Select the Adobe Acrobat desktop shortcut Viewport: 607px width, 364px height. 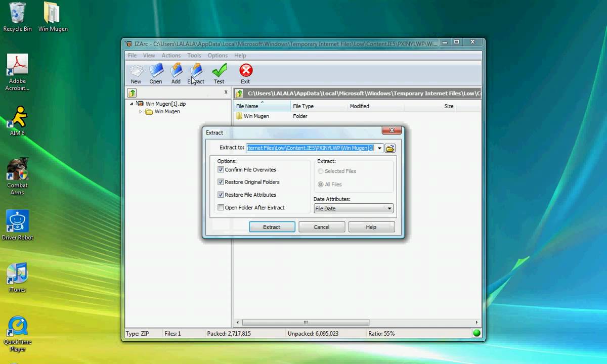tap(17, 72)
